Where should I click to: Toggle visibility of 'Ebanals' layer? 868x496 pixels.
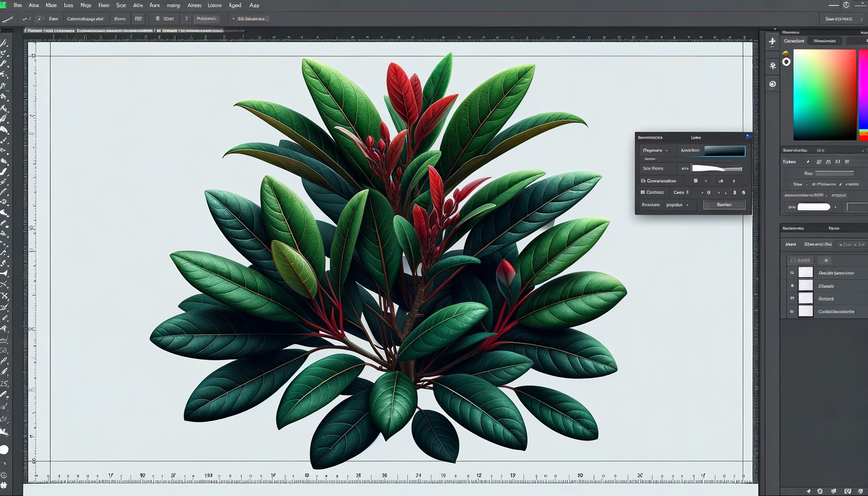(x=792, y=286)
